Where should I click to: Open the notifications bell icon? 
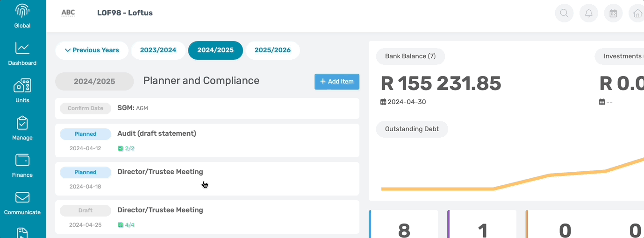pos(589,13)
